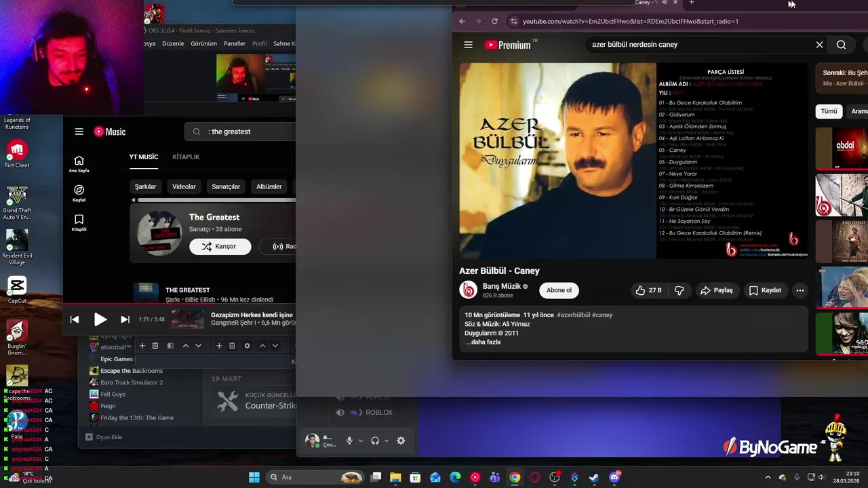Dislike the Azer Bülbül video

click(679, 290)
